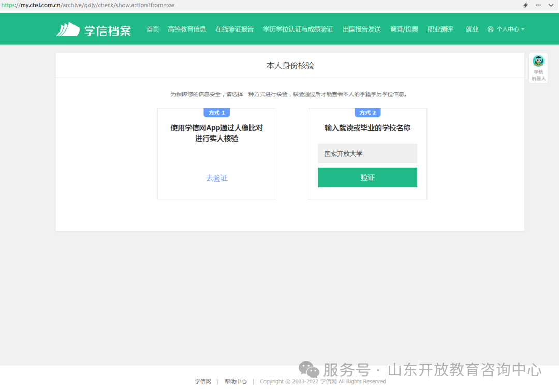Click the 方式 2 badge

coord(367,113)
